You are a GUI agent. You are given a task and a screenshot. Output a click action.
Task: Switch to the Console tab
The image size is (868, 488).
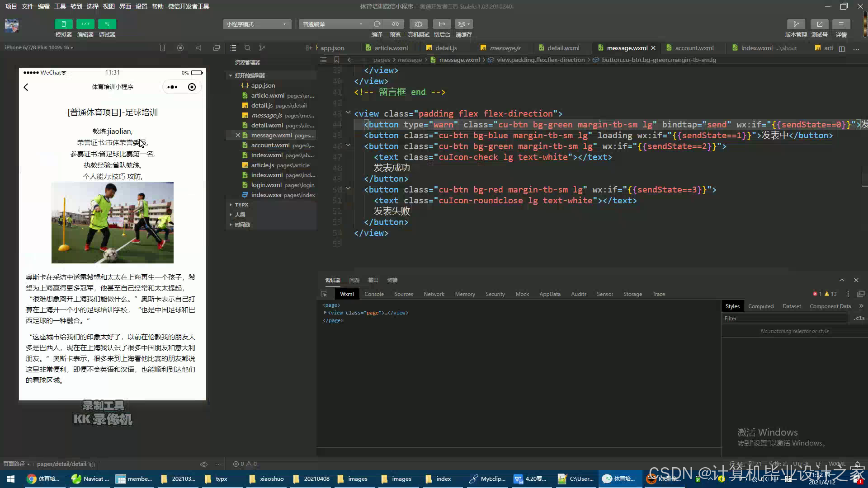[374, 294]
